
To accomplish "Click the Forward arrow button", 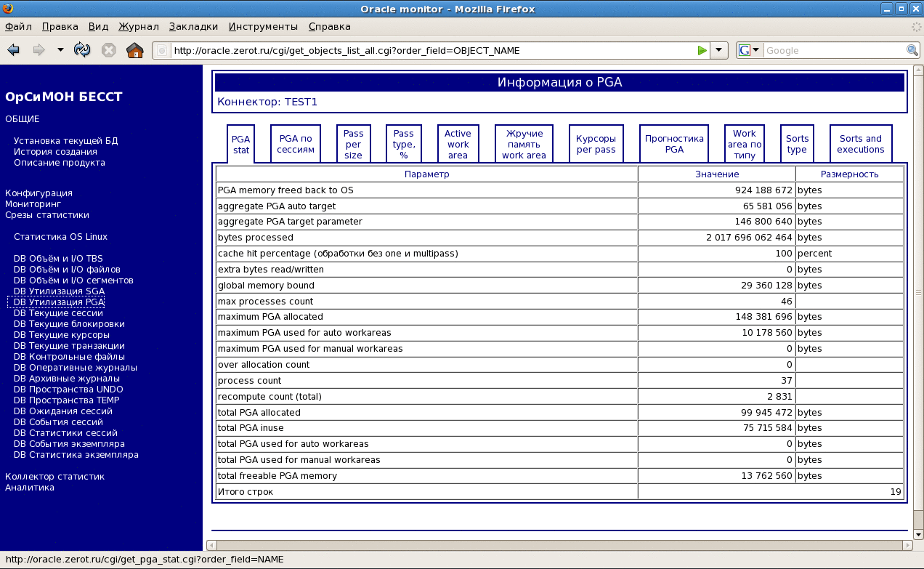I will click(38, 50).
